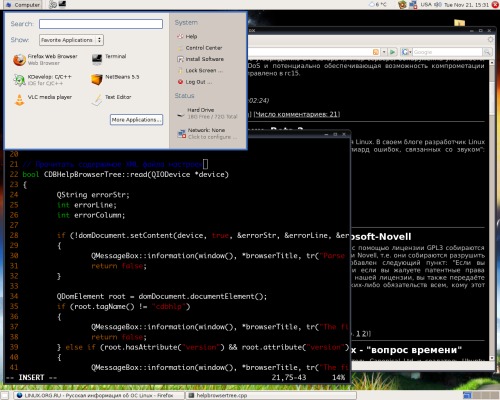The image size is (500, 400).
Task: Click the RSS feed icon in Firefox address bar
Action: tap(376, 52)
